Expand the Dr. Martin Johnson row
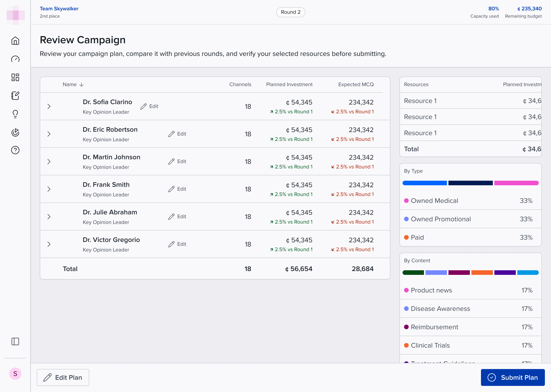551x392 pixels. click(49, 162)
